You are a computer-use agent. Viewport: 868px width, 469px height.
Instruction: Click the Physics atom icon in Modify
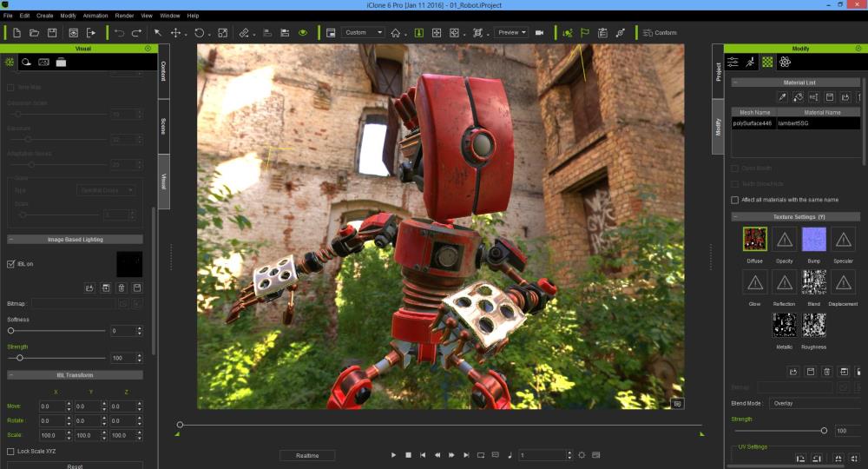point(785,62)
